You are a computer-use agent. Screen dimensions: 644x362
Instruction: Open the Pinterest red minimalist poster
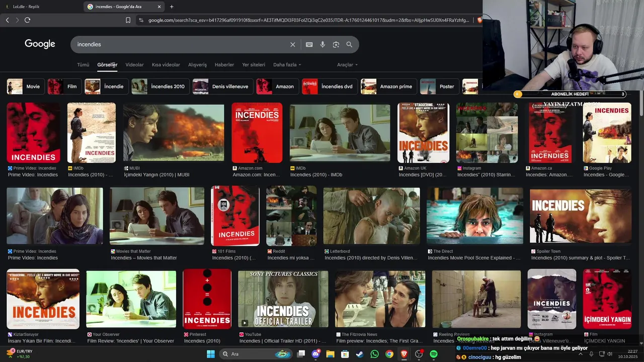pos(207,299)
